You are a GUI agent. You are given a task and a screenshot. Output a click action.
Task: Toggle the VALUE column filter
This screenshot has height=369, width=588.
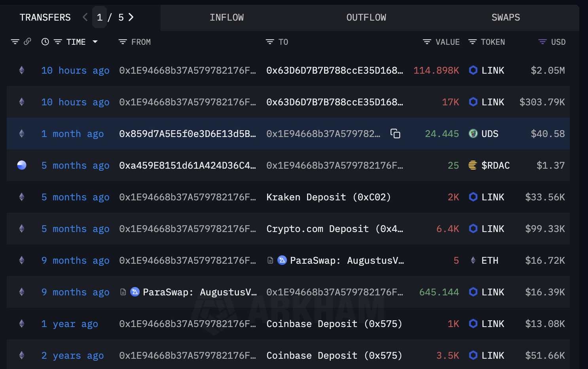427,42
